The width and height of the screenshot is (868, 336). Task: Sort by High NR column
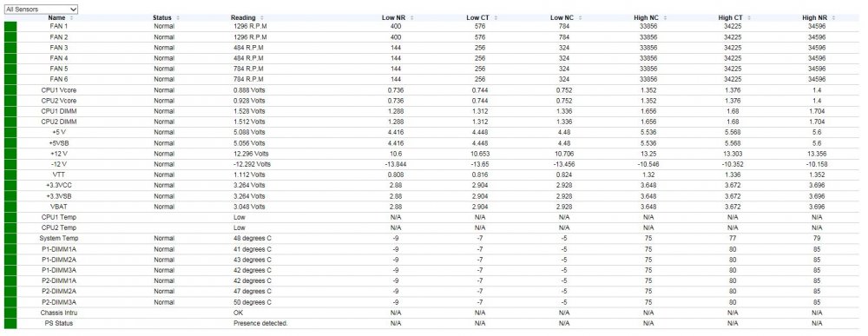point(817,17)
